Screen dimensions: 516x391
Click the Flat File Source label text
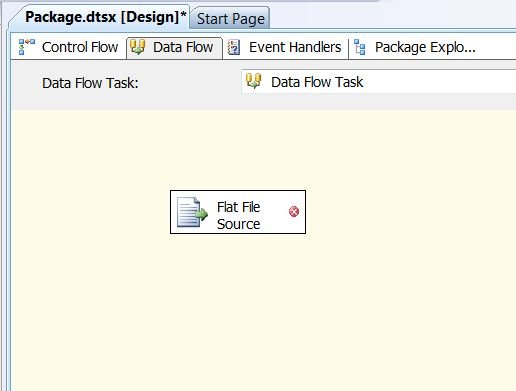pos(238,215)
